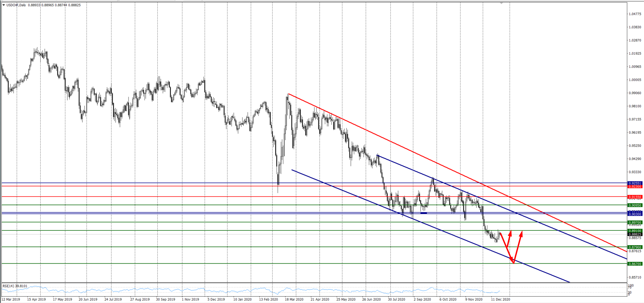The height and width of the screenshot is (303, 644).
Task: Click the black current price 0.88825 label
Action: (x=635, y=234)
